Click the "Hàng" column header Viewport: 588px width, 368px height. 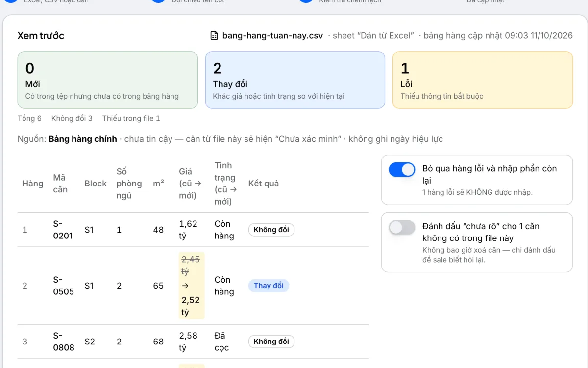33,184
